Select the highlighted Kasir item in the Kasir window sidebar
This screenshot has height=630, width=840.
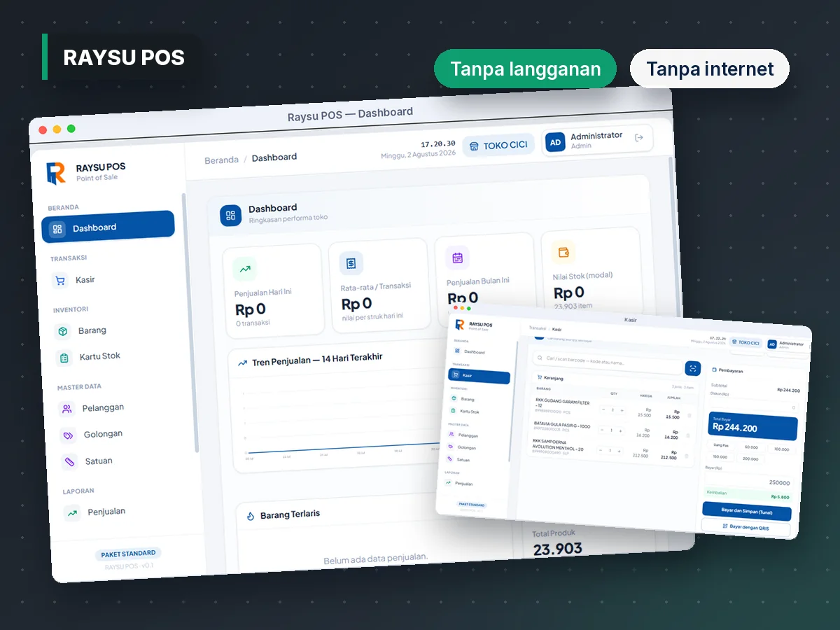point(479,376)
